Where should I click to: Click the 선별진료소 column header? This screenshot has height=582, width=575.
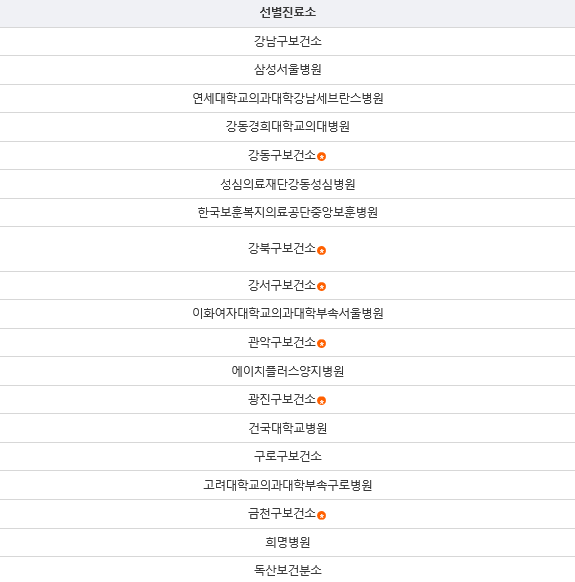click(x=287, y=13)
